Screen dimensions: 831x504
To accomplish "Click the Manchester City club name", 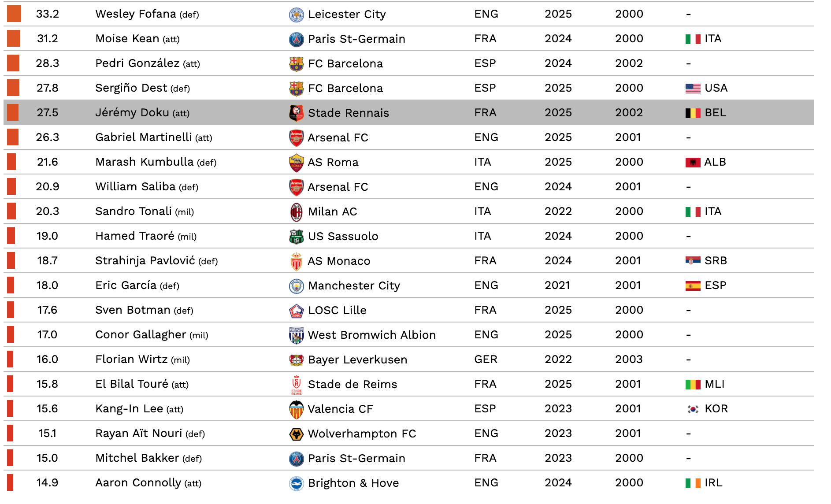I will [x=354, y=285].
